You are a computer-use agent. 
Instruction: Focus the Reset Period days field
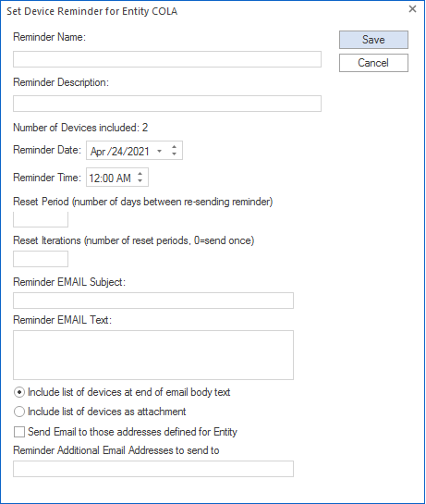(x=41, y=219)
